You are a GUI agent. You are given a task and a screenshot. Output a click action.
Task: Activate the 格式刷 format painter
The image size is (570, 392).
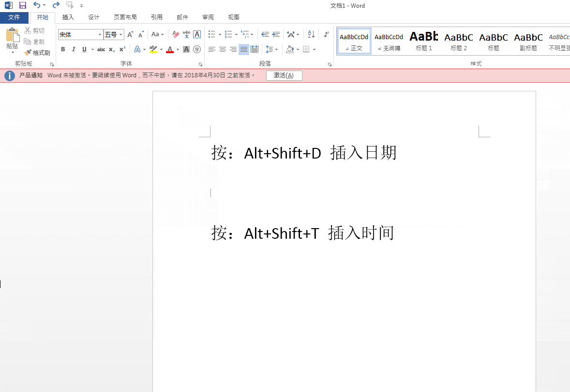[x=37, y=53]
